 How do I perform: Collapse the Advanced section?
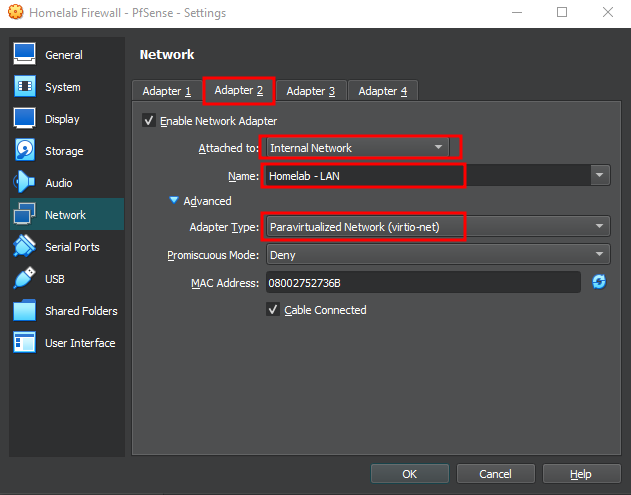(x=175, y=201)
